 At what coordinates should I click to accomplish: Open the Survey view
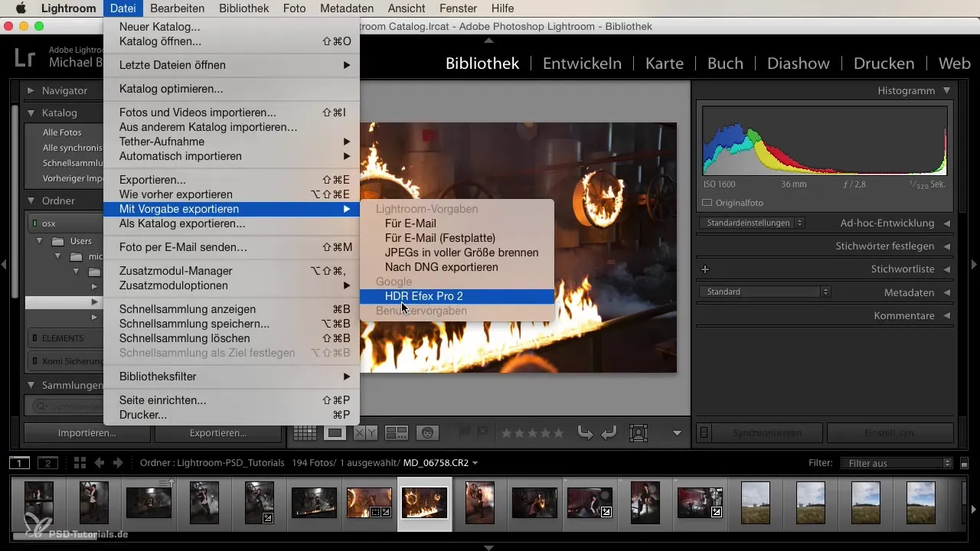(x=396, y=433)
